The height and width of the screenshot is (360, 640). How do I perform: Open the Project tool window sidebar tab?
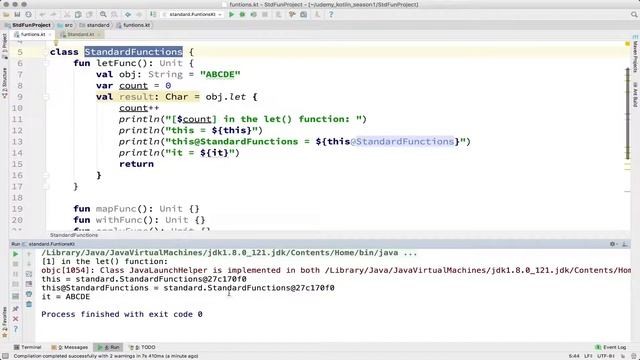[x=4, y=46]
